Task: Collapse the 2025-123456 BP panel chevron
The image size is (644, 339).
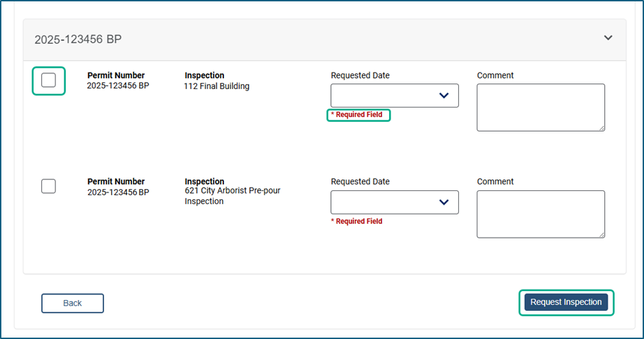Action: (608, 38)
